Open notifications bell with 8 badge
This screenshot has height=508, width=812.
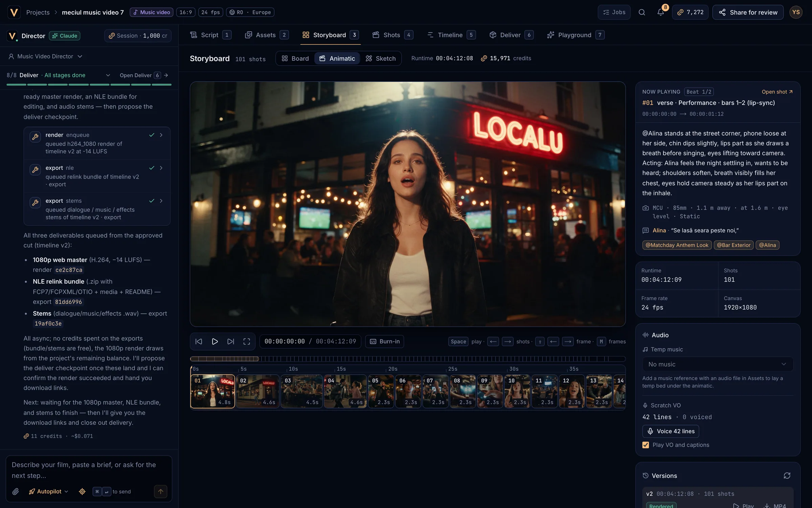[660, 12]
